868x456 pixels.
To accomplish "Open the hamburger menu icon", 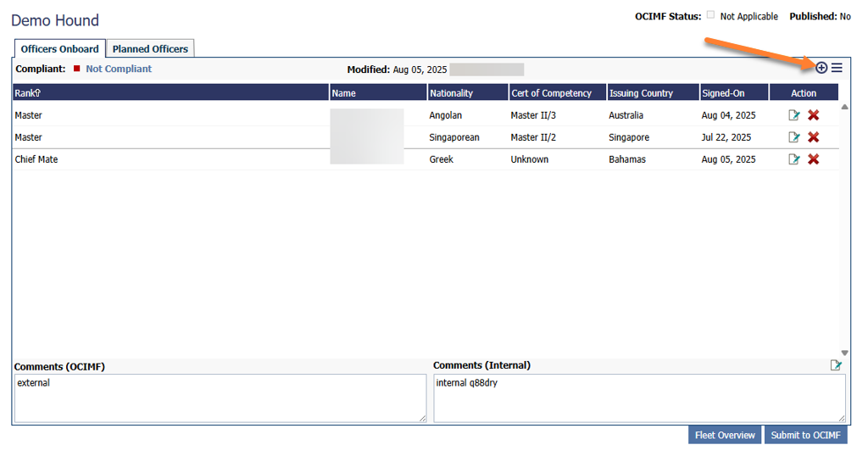I will click(x=837, y=68).
